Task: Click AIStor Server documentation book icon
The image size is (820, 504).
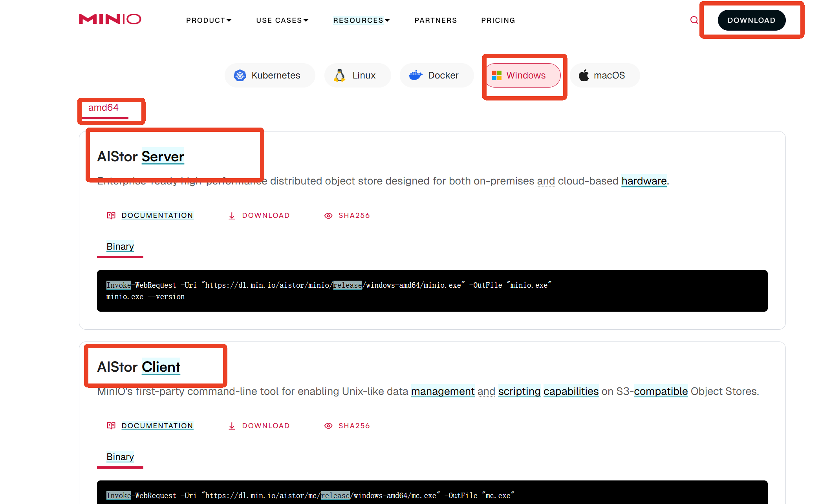Action: (x=111, y=215)
